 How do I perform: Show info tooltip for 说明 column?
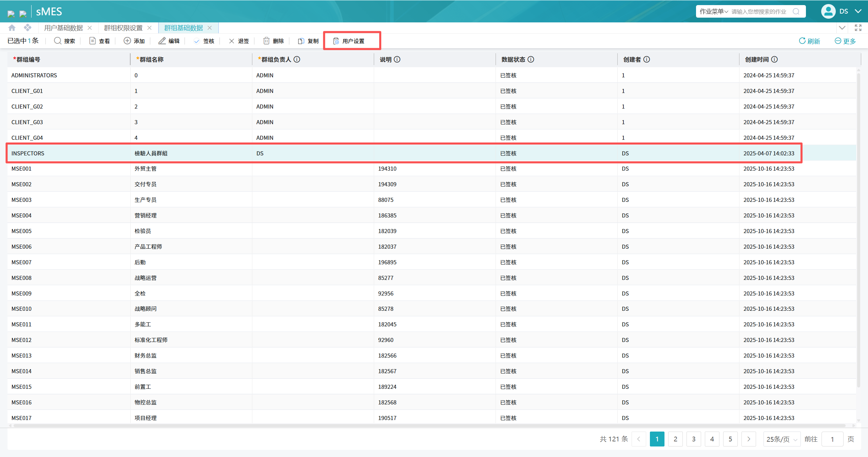[397, 59]
